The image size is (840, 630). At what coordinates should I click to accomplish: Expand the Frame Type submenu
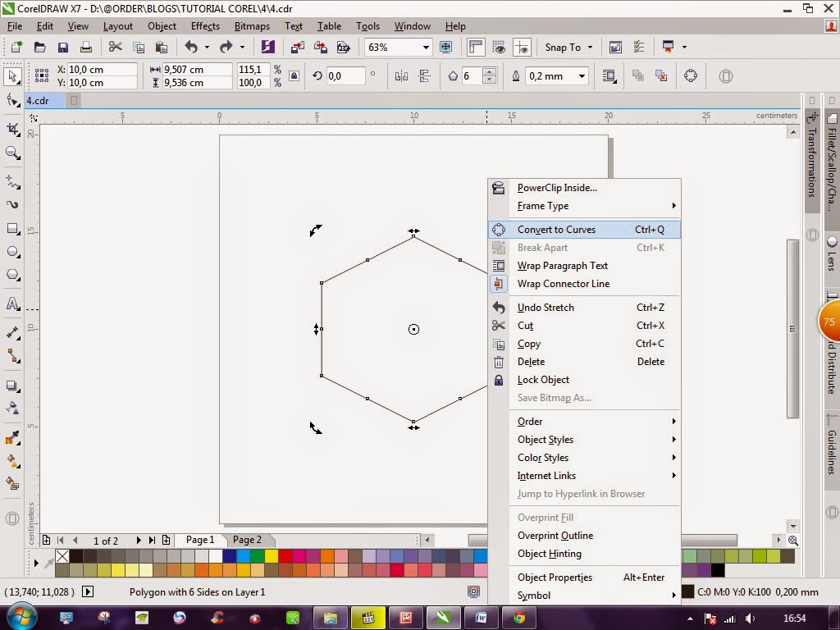pos(595,206)
